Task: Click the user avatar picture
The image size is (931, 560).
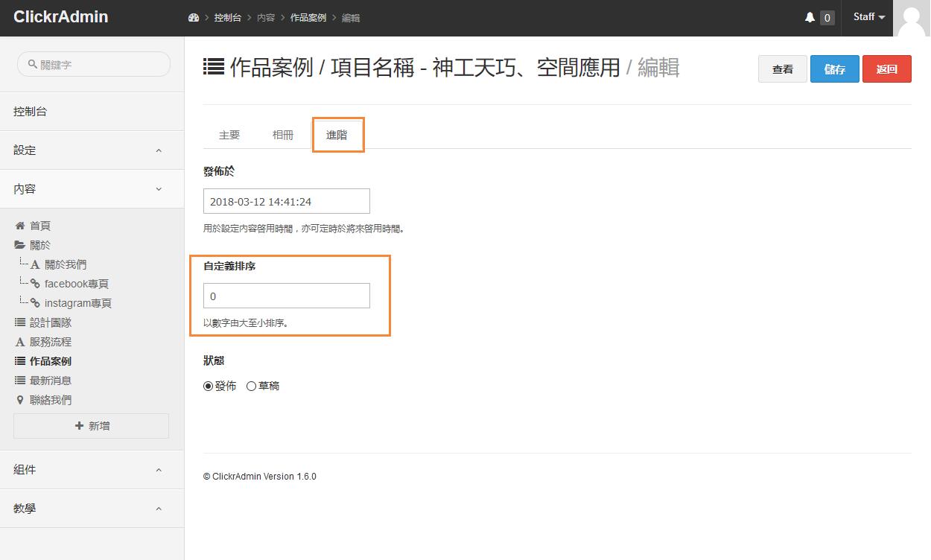Action: click(912, 18)
